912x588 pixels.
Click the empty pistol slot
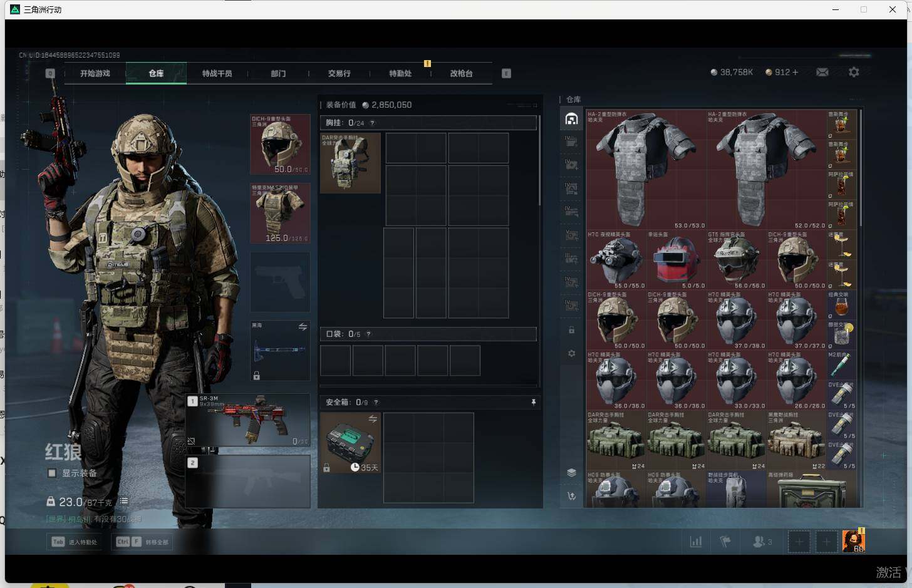tap(280, 282)
